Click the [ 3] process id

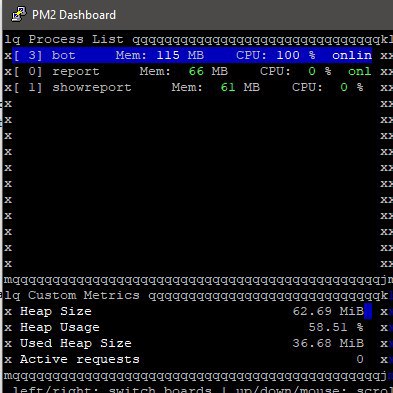coord(28,55)
